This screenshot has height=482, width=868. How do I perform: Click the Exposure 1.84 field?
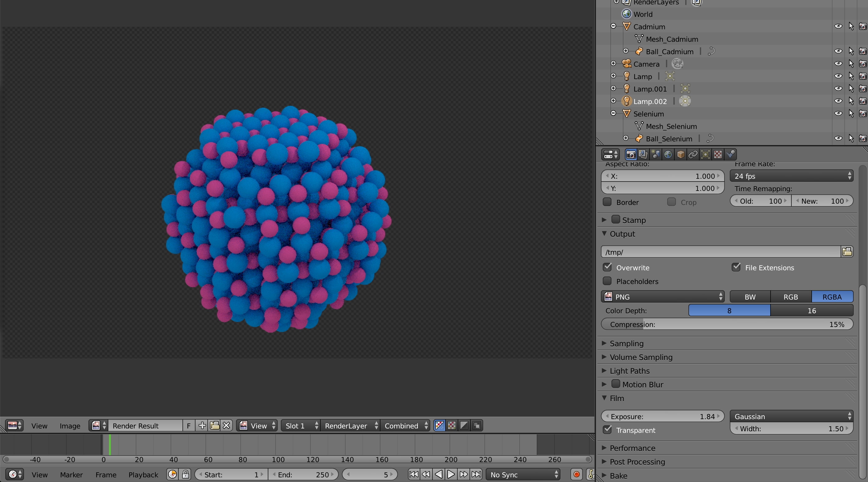coord(663,416)
